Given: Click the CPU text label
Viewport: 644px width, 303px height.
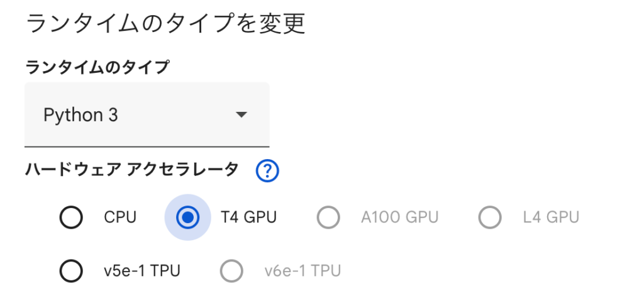Looking at the screenshot, I should (x=120, y=218).
